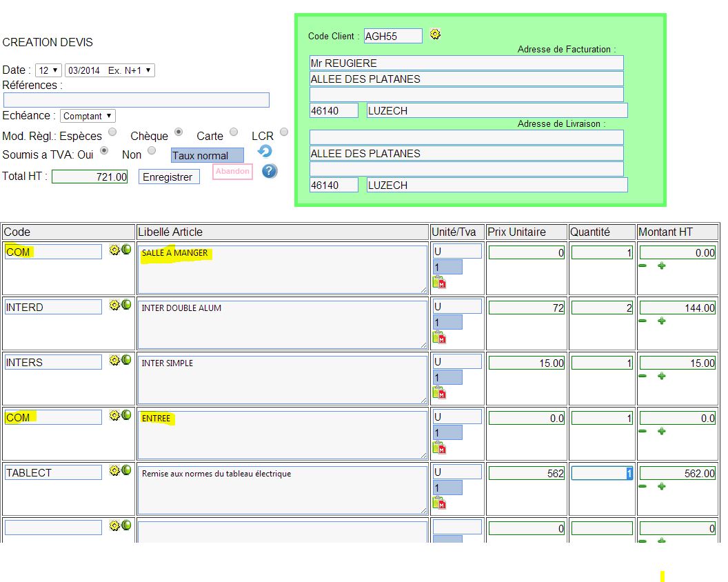This screenshot has width=728, height=582.
Task: Select the Espèces payment radio button
Action: [x=112, y=132]
